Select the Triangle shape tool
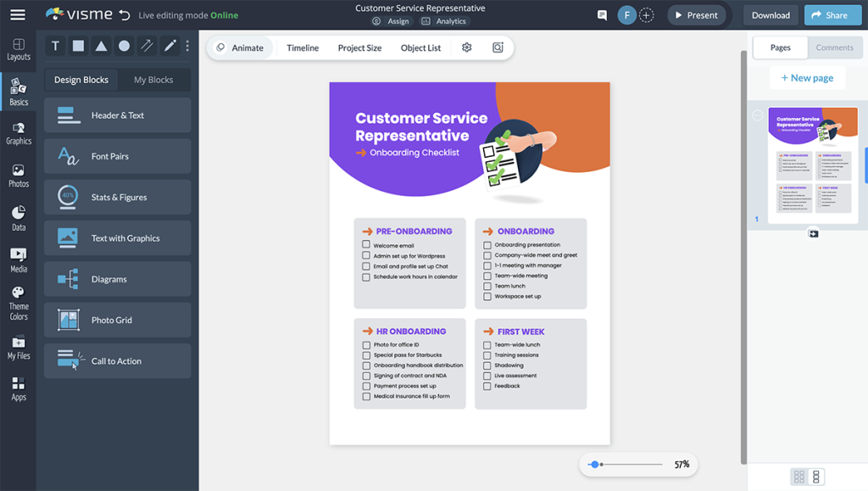Image resolution: width=868 pixels, height=491 pixels. pyautogui.click(x=100, y=47)
